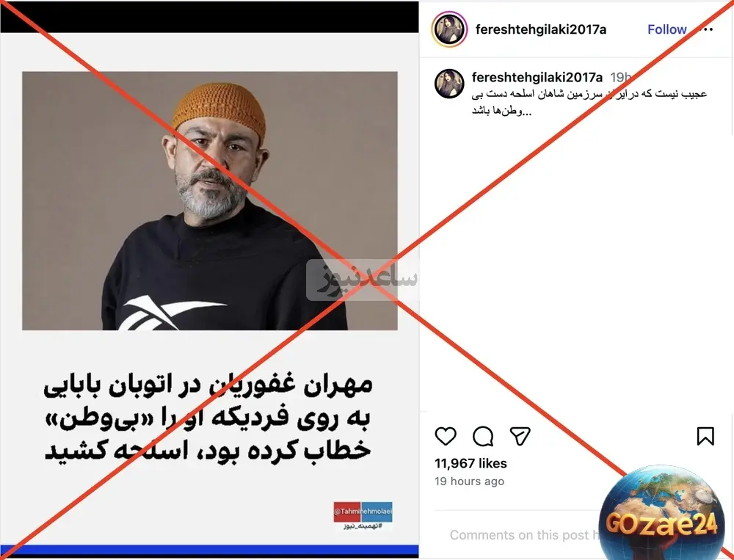Screen dimensions: 734x560
Task: Open comments via speech bubble icon
Action: pyautogui.click(x=483, y=437)
